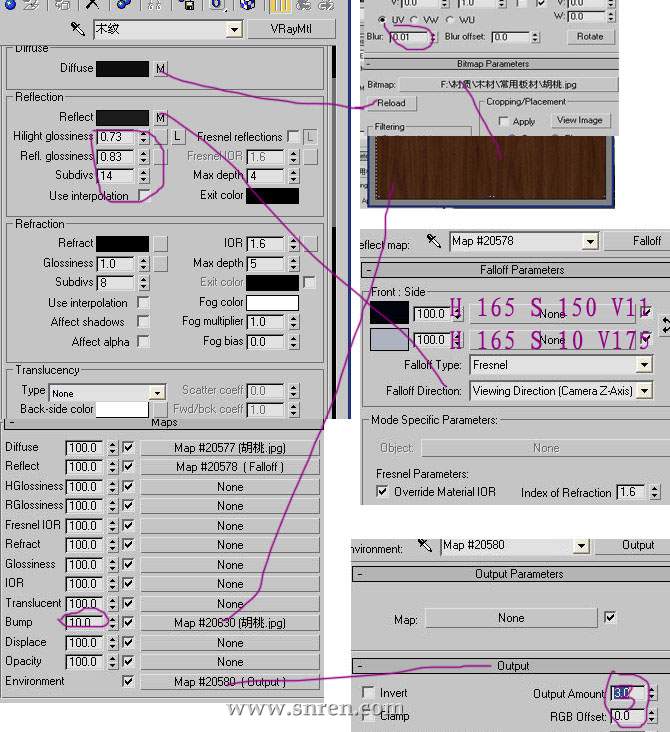Open the Map #20578 name dropdown
The image size is (670, 732).
pos(590,242)
